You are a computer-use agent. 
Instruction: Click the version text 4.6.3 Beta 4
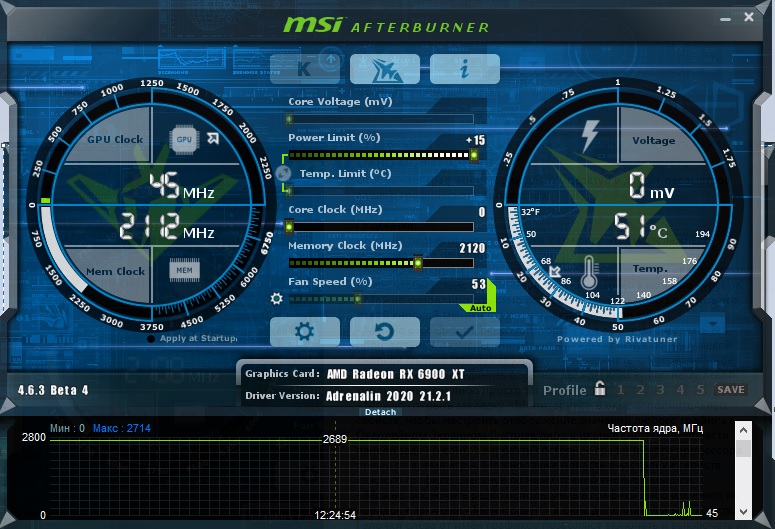tap(53, 390)
